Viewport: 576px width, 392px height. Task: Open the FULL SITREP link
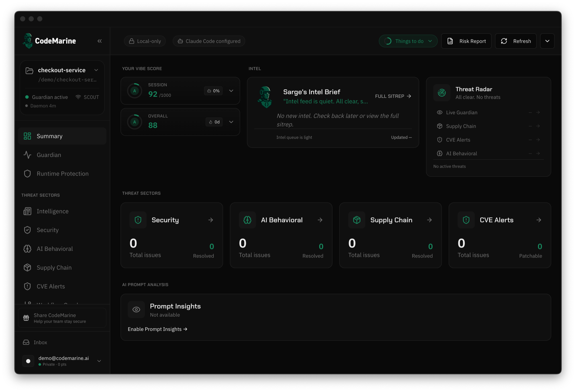[x=393, y=96]
